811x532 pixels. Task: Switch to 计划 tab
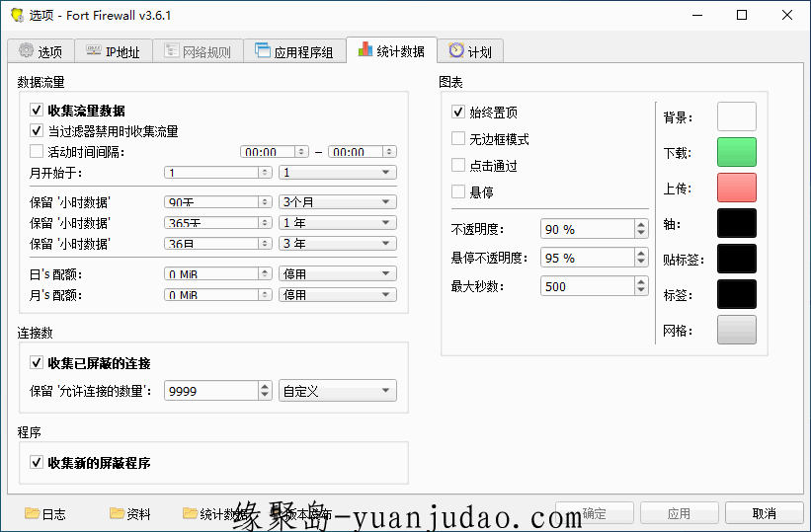470,50
